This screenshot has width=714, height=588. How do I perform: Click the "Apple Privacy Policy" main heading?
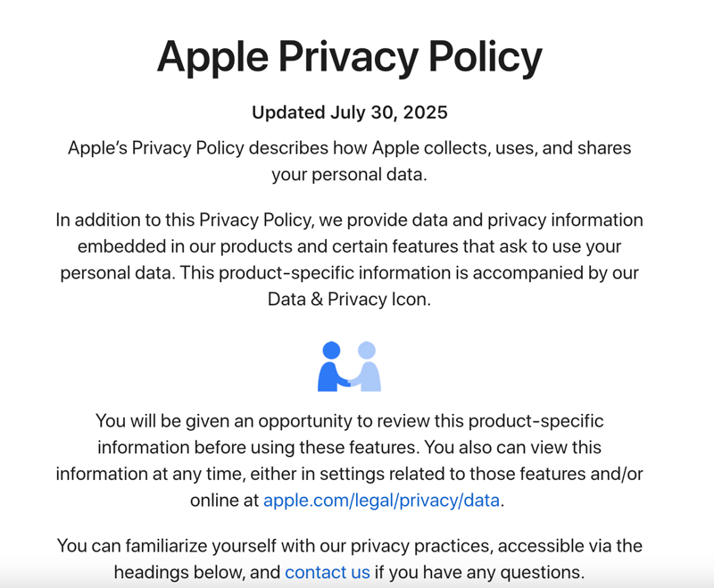tap(349, 56)
